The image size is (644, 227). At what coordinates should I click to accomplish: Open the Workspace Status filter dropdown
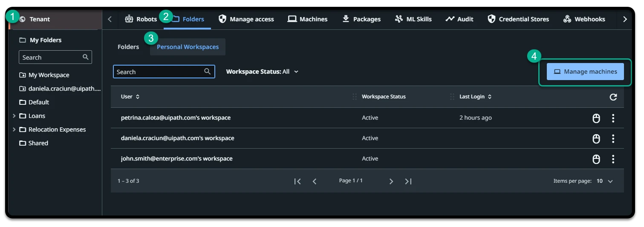point(262,72)
